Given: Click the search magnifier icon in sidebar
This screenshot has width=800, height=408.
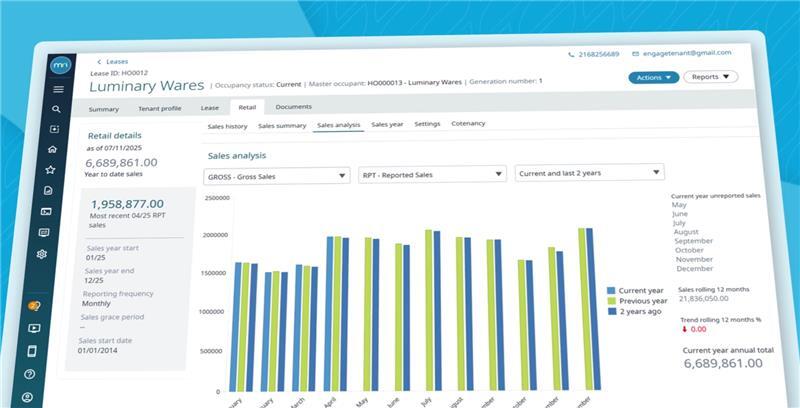Looking at the screenshot, I should pyautogui.click(x=56, y=109).
